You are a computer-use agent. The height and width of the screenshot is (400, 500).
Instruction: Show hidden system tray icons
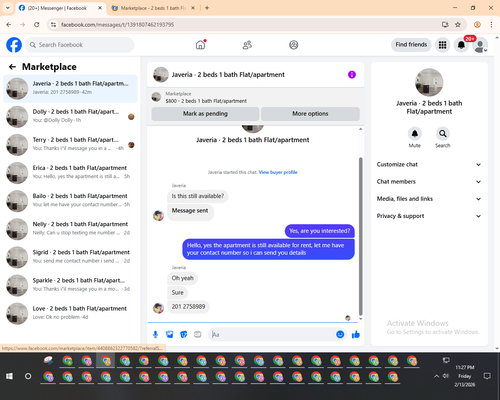point(436,376)
